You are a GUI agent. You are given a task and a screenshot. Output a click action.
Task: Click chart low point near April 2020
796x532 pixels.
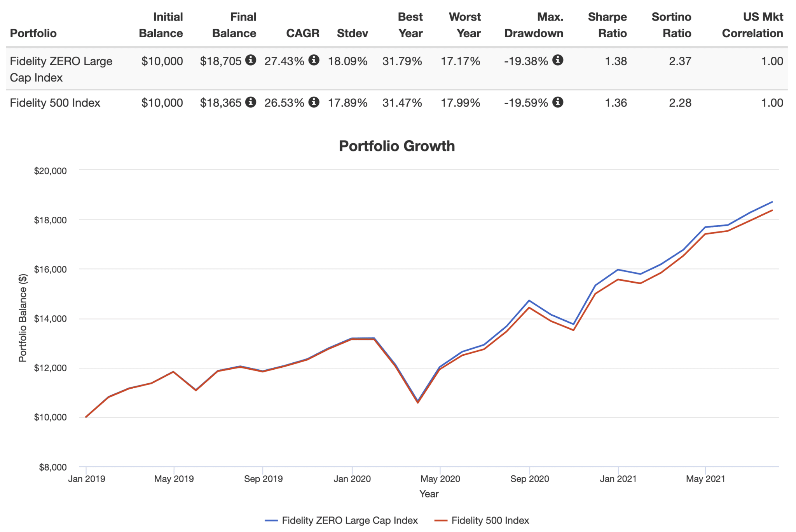418,402
